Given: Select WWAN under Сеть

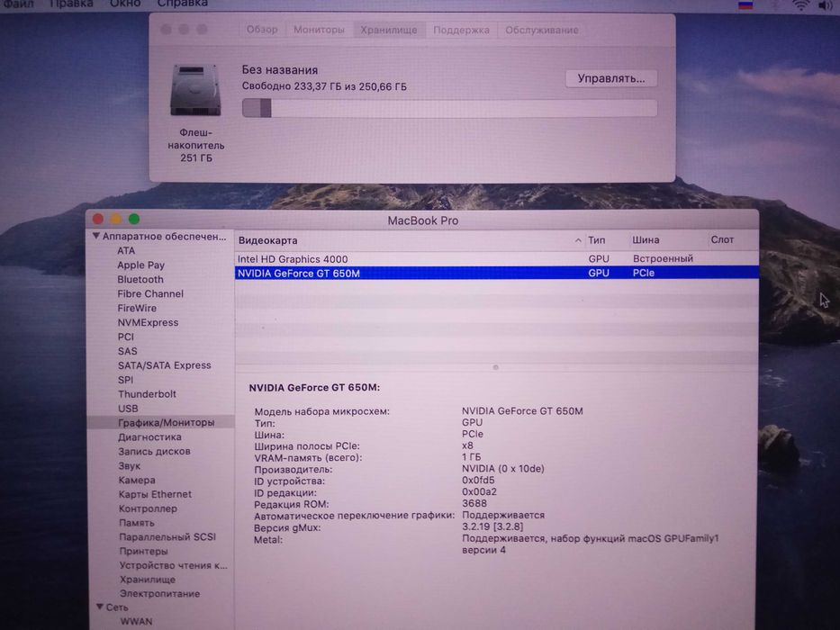Looking at the screenshot, I should coord(137,621).
